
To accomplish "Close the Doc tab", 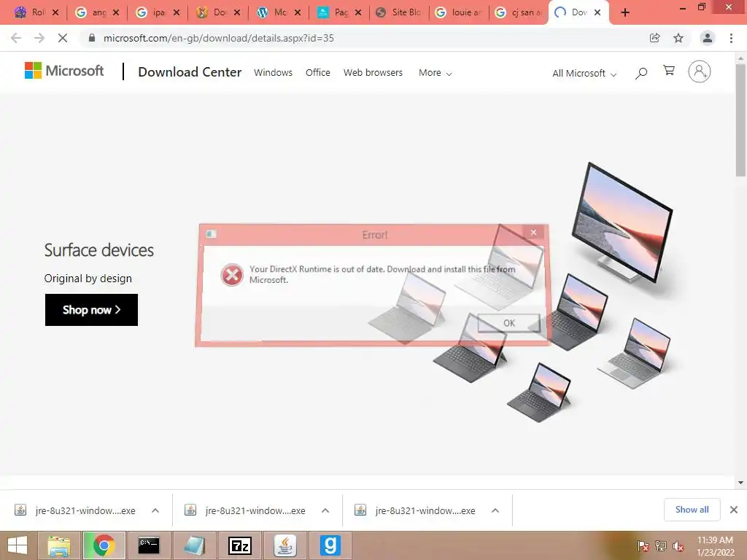I will pos(237,12).
